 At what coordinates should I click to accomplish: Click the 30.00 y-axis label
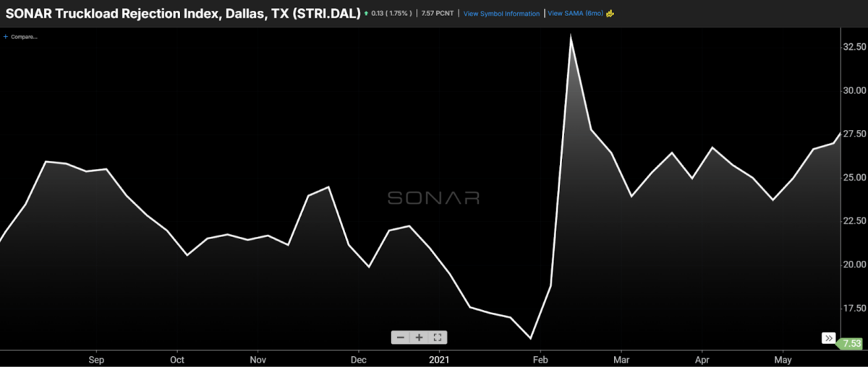tap(854, 90)
